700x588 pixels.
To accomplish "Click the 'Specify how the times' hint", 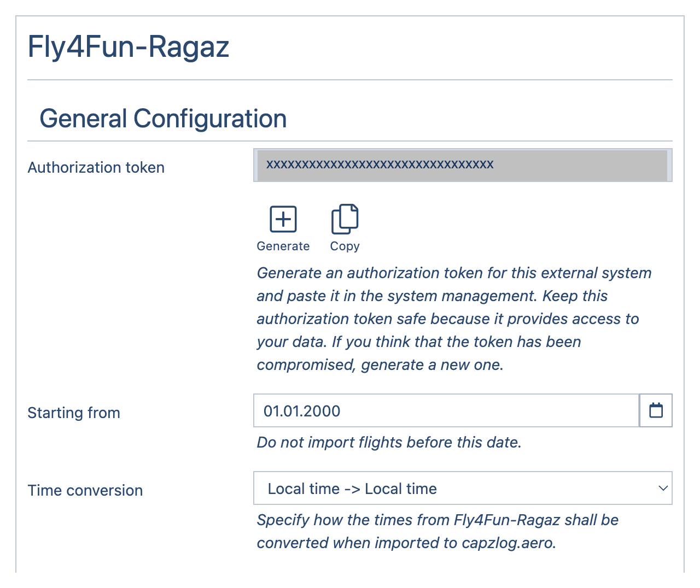I will click(x=437, y=531).
